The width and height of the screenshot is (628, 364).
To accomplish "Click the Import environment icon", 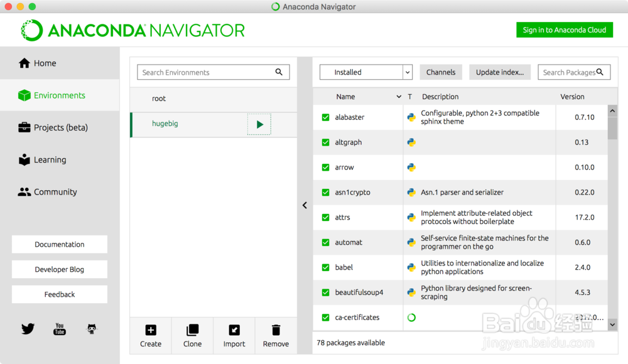I will 234,330.
